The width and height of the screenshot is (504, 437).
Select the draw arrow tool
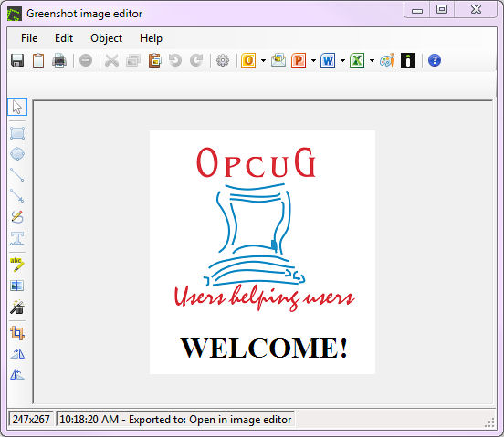17,196
